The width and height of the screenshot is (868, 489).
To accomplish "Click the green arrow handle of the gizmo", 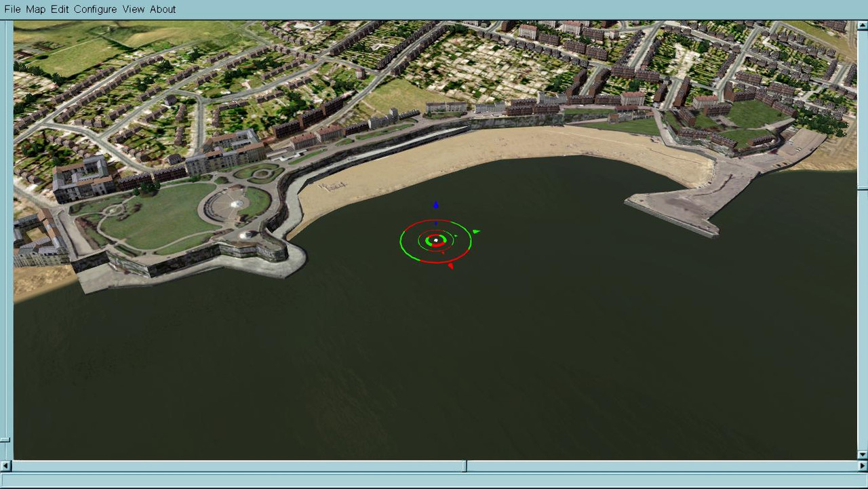I will [x=476, y=232].
